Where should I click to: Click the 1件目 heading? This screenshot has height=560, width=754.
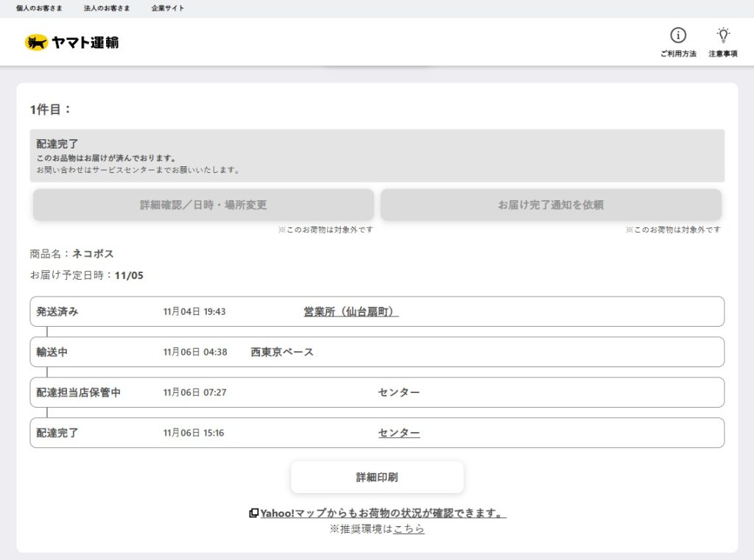(x=51, y=110)
